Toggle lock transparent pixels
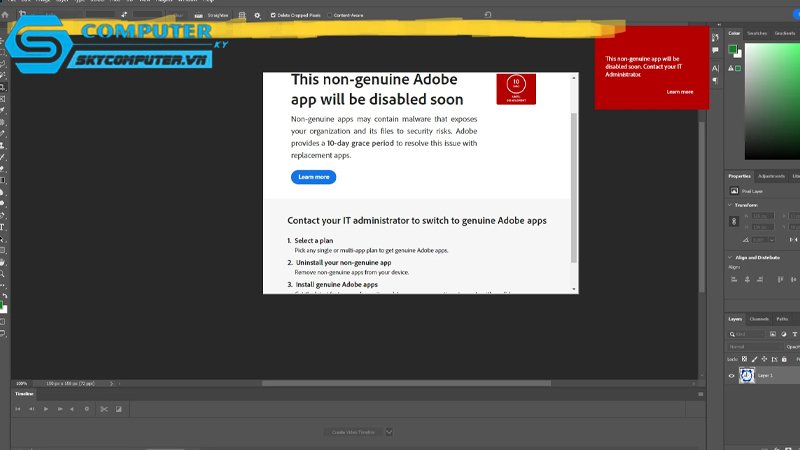 (x=744, y=359)
